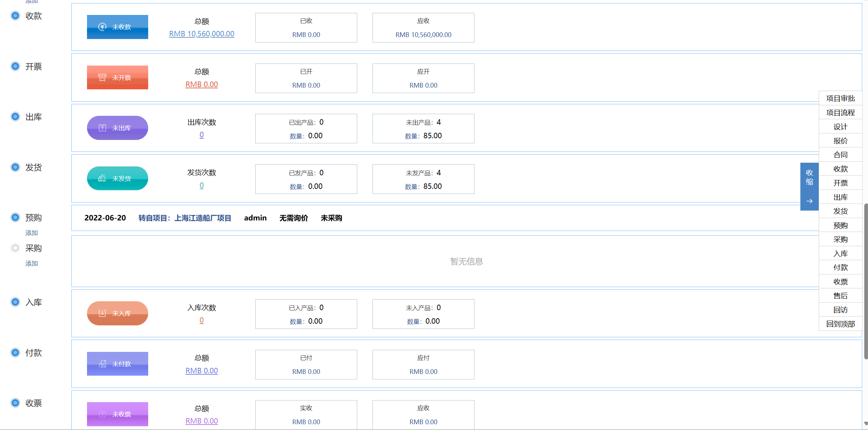Click the 无需询价 status text
Image resolution: width=868 pixels, height=430 pixels.
(294, 218)
